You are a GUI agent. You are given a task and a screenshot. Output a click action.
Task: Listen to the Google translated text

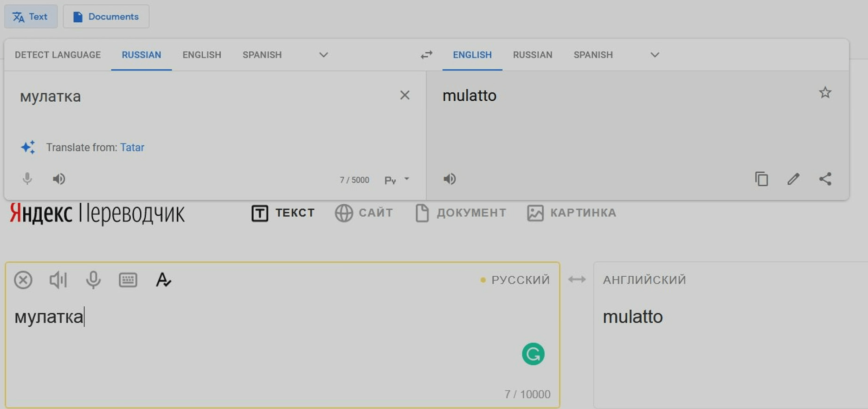(x=450, y=179)
